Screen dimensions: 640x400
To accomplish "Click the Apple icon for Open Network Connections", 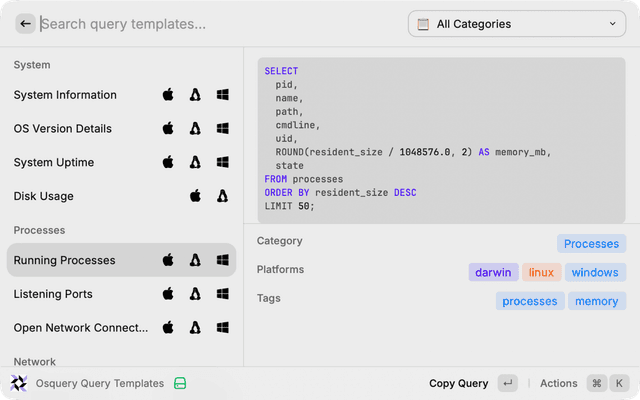I will [168, 327].
